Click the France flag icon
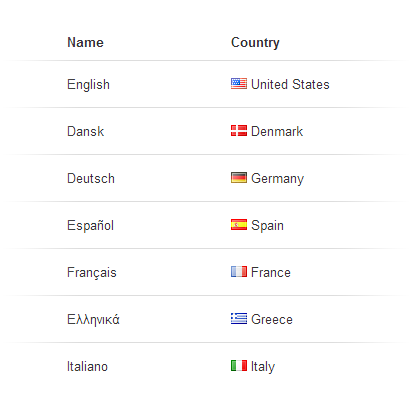 coord(239,272)
